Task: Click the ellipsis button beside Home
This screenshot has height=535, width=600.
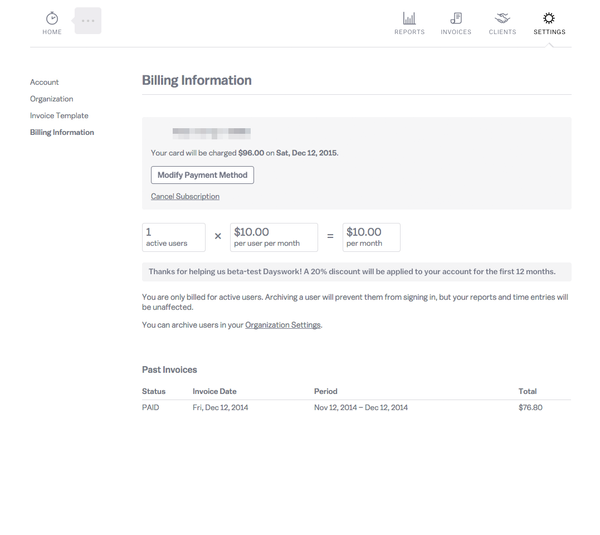Action: [88, 21]
